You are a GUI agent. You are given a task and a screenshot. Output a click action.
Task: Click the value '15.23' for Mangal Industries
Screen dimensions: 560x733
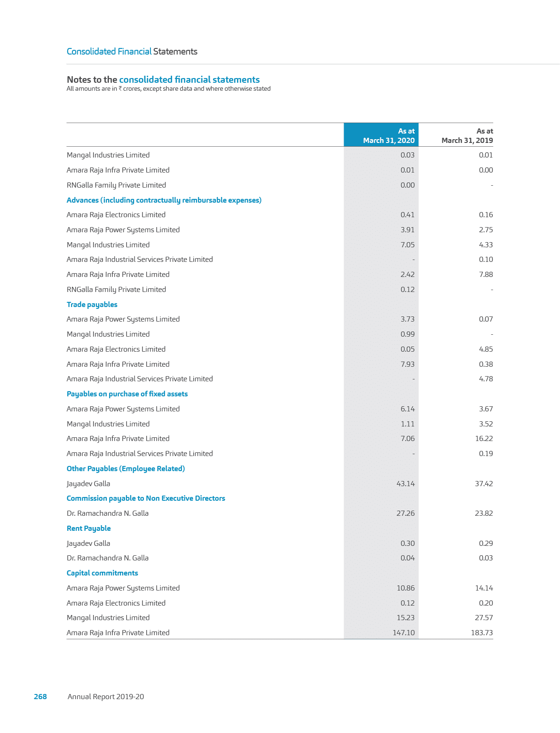pyautogui.click(x=406, y=618)
